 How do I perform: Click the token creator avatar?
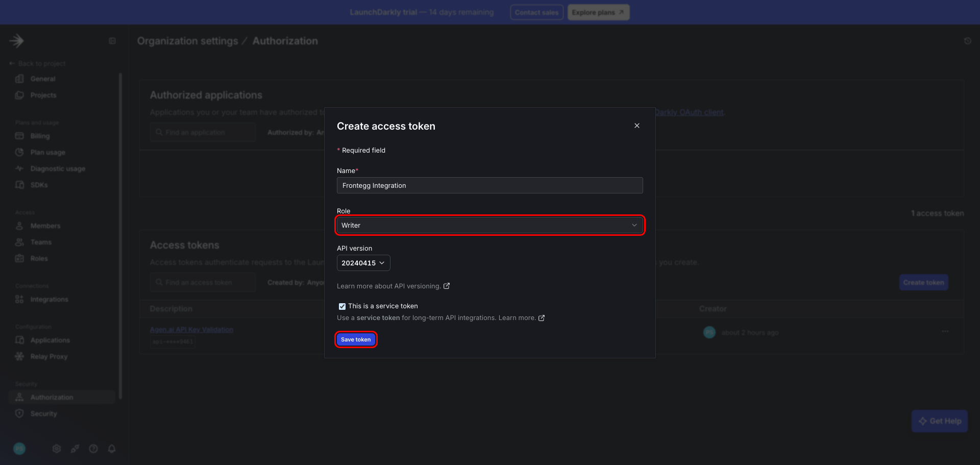[x=709, y=332]
